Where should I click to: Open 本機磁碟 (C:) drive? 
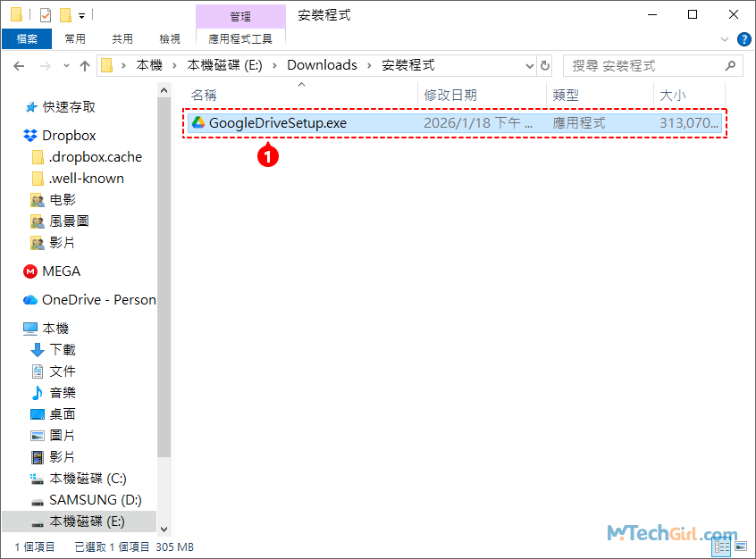(88, 478)
